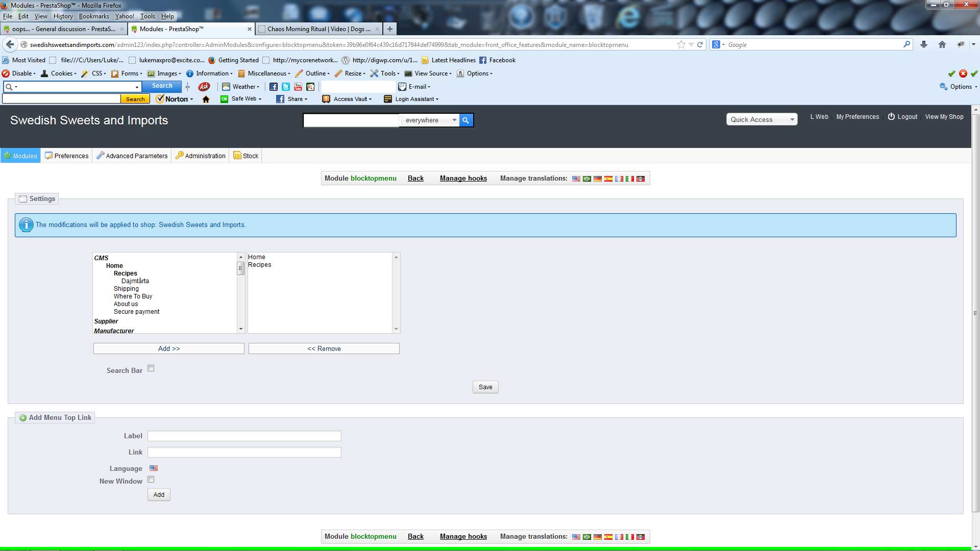Click the Add >> button

tap(169, 349)
